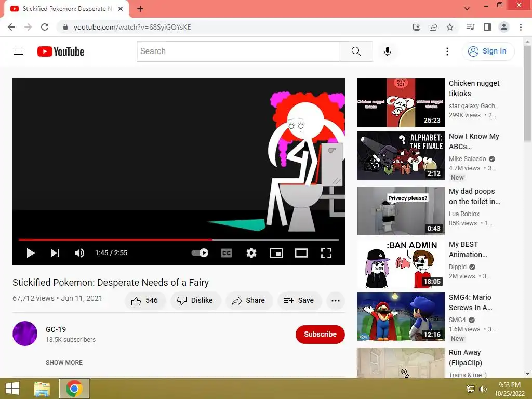
Task: Open YouTube settings three-dot menu
Action: pyautogui.click(x=447, y=51)
